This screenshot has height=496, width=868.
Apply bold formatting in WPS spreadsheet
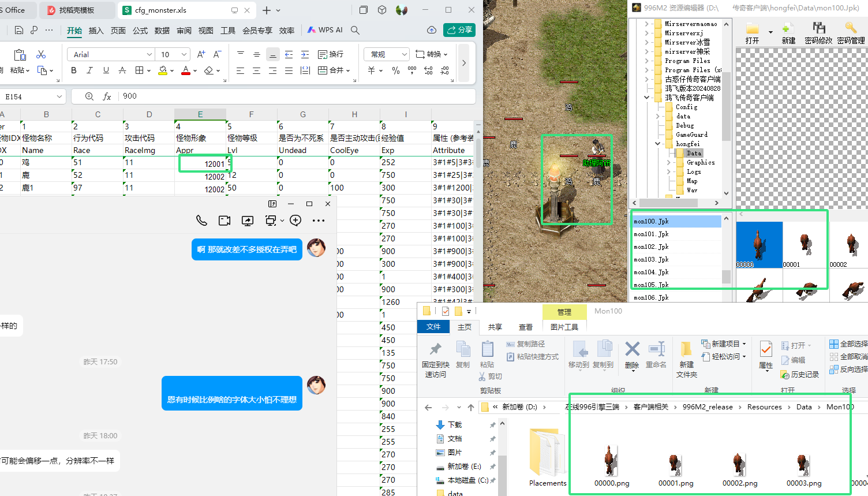tap(73, 70)
